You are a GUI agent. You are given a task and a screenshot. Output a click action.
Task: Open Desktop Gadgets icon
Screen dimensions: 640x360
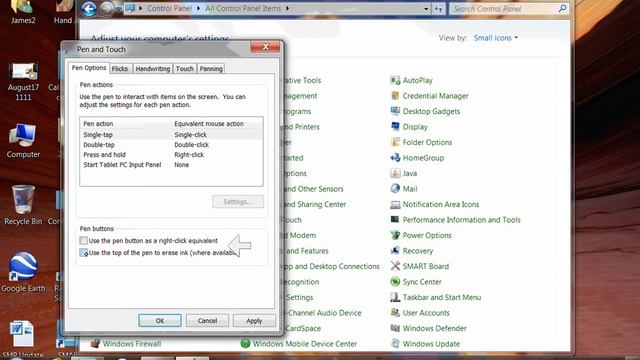pos(395,111)
